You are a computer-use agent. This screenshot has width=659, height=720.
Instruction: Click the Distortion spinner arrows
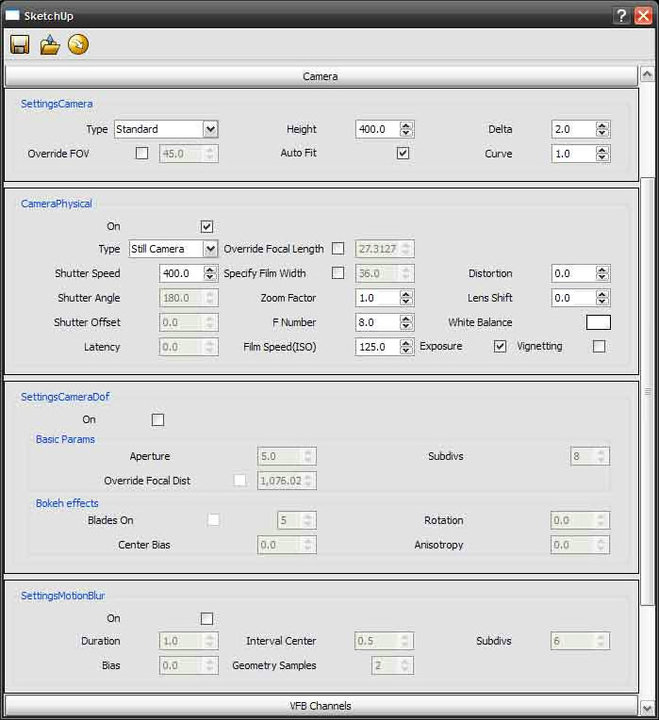[x=602, y=273]
